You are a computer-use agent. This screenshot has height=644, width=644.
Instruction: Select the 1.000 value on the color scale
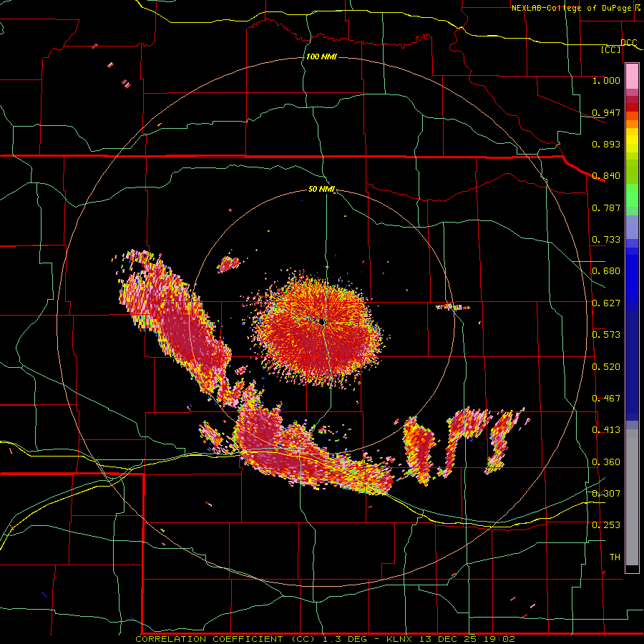[x=606, y=80]
